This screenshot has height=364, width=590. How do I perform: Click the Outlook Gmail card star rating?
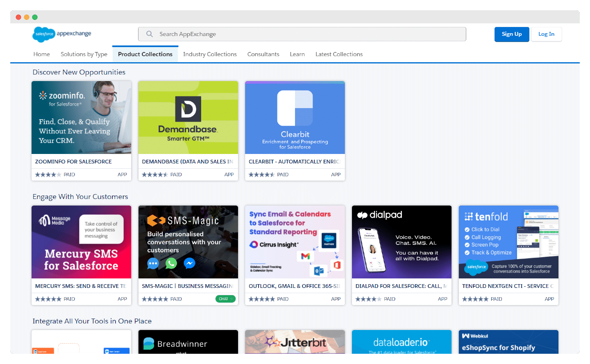click(261, 299)
